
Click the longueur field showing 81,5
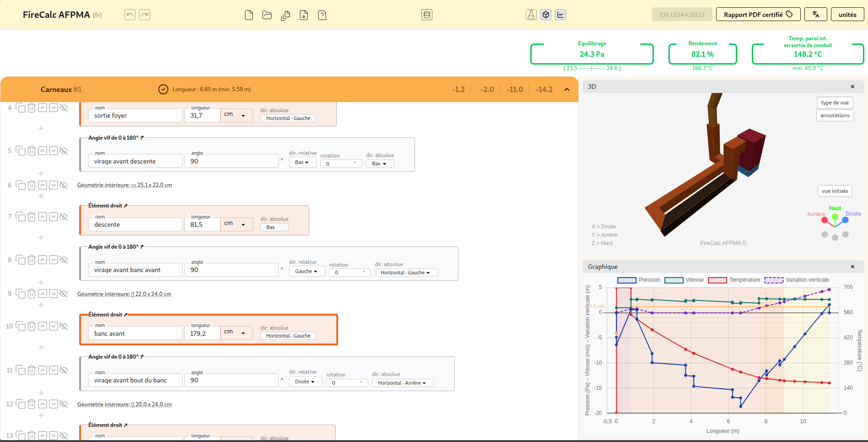point(202,224)
